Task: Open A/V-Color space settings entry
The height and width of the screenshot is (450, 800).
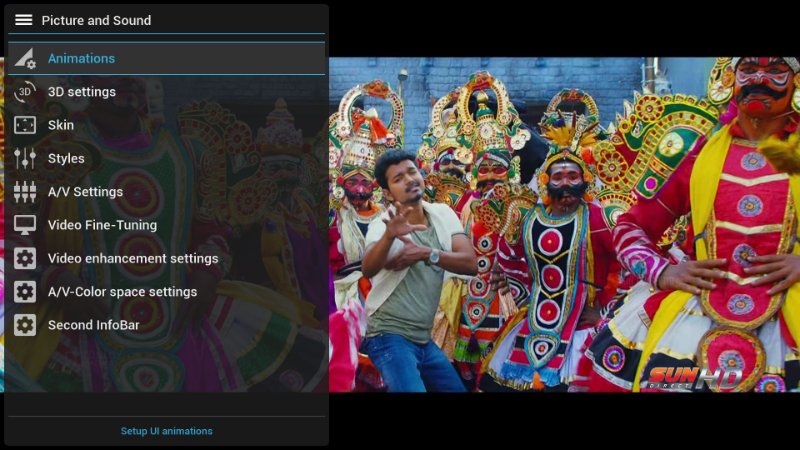Action: [x=166, y=292]
